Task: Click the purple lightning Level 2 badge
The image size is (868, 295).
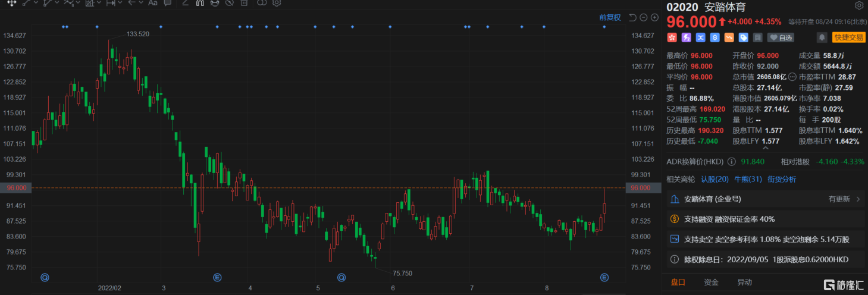Action: coord(686,37)
